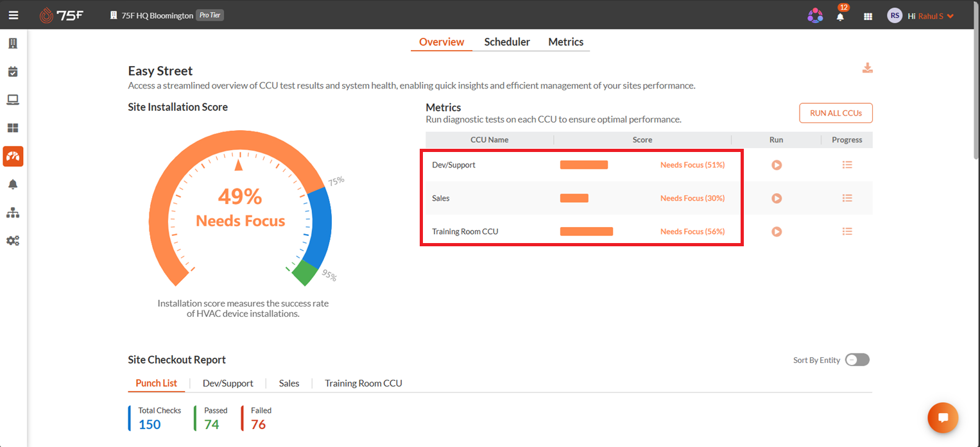Open the chat support bubble
The image size is (980, 447).
pos(943,417)
